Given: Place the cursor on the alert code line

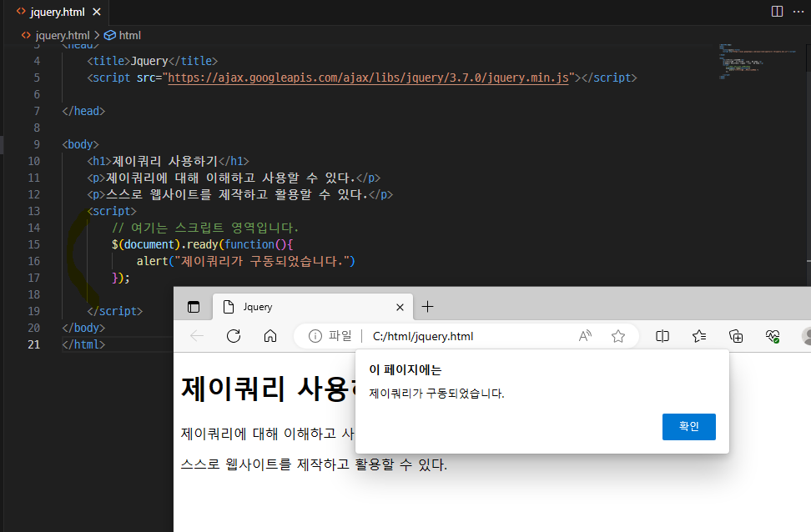Looking at the screenshot, I should [245, 261].
